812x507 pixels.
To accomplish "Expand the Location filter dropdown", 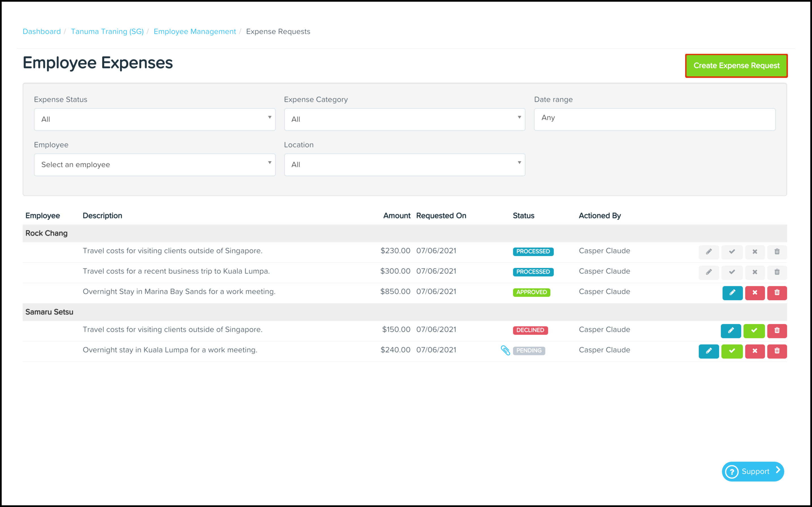I will [404, 165].
